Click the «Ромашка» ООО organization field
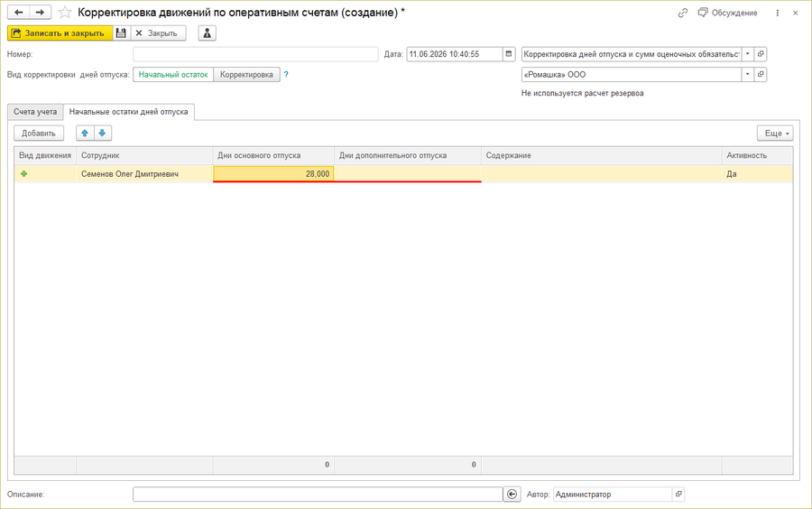 [x=632, y=75]
